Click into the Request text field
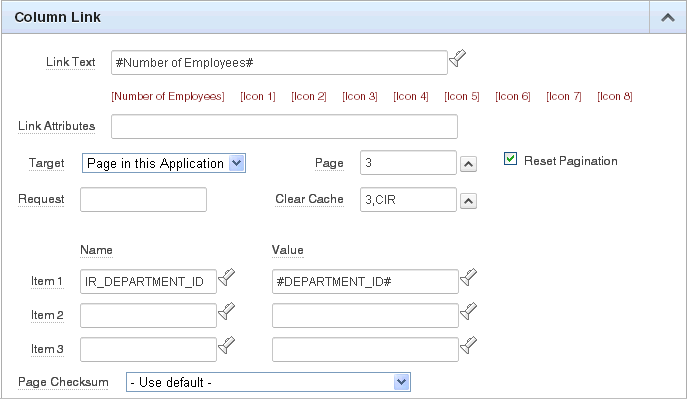Viewport: 687px width, 399px height. point(143,200)
